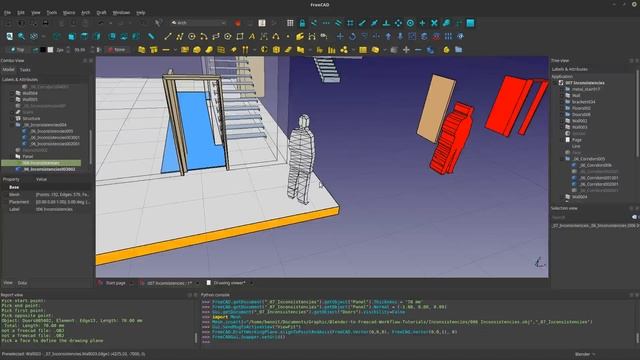Toggle snap perpendicular icon

[x=386, y=23]
